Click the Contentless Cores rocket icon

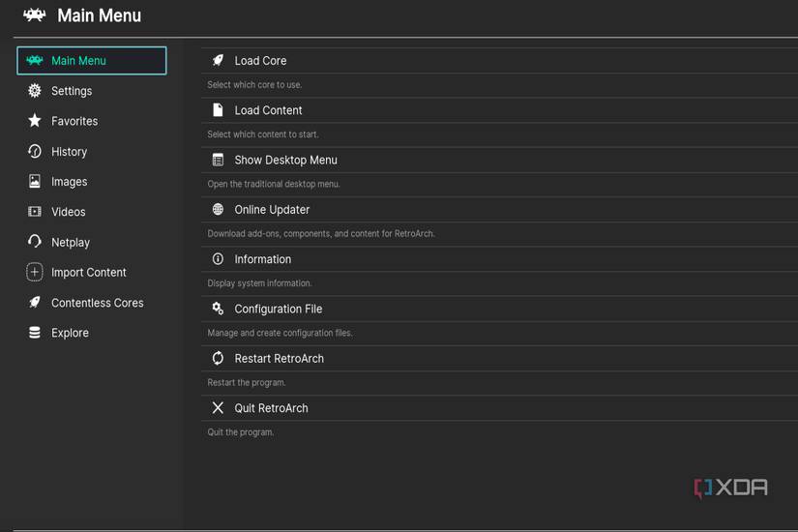[34, 303]
